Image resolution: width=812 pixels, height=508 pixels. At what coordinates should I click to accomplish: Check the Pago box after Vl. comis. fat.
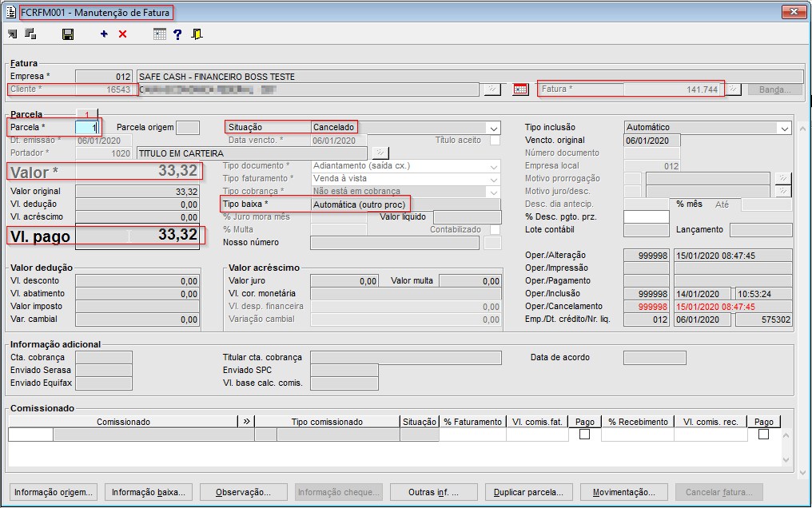[x=585, y=435]
